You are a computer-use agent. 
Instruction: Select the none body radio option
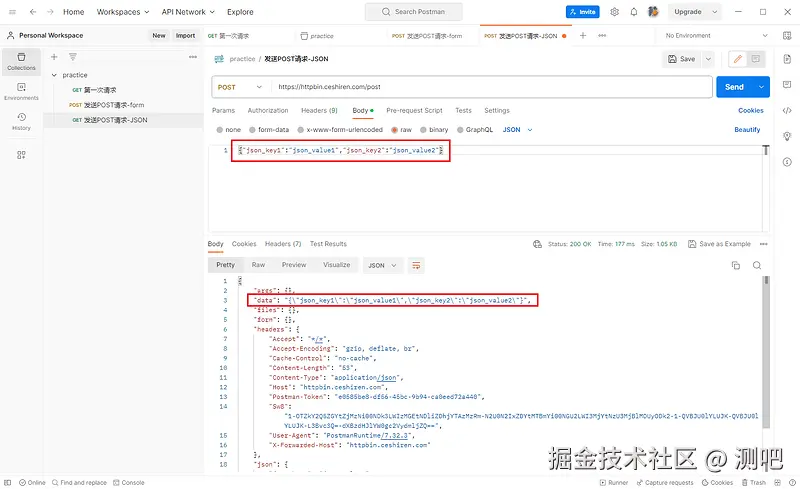click(x=228, y=130)
